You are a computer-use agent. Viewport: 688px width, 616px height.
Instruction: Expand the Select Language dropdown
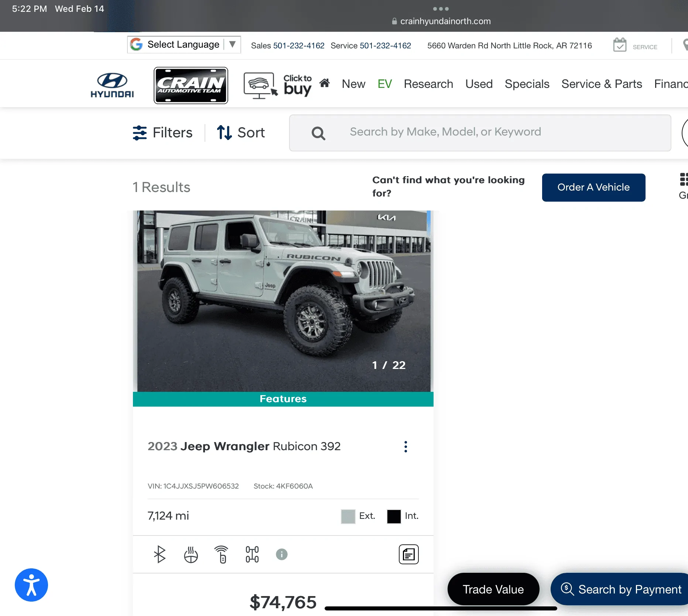(x=184, y=45)
